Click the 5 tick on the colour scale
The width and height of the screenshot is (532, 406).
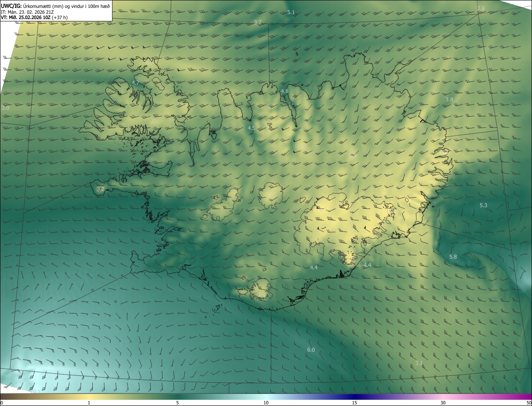point(177,403)
